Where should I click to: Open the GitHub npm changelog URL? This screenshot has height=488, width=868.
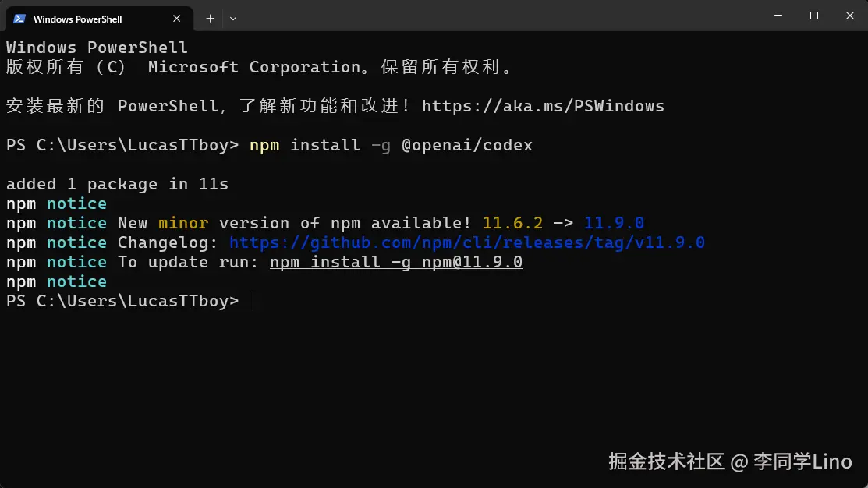pyautogui.click(x=466, y=242)
